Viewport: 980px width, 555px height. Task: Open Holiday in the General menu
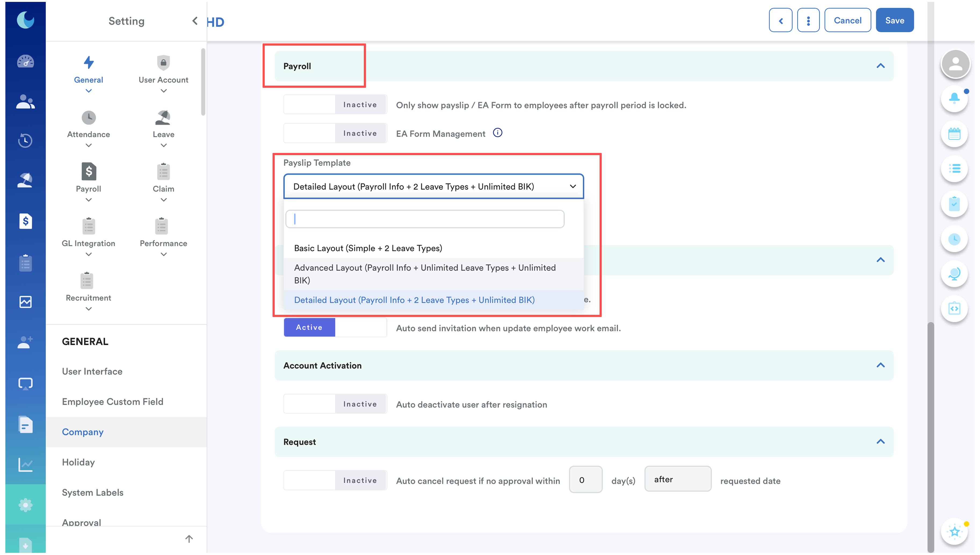coord(79,462)
